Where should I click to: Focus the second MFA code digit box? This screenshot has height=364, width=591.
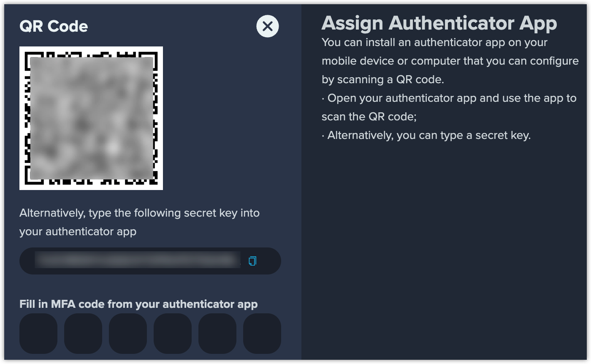[x=83, y=333]
